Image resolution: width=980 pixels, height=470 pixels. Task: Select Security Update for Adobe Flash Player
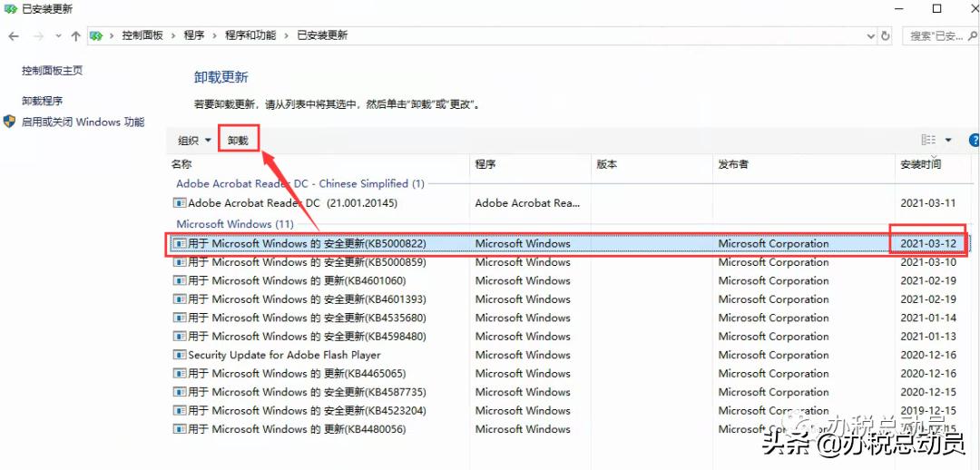pos(572,355)
